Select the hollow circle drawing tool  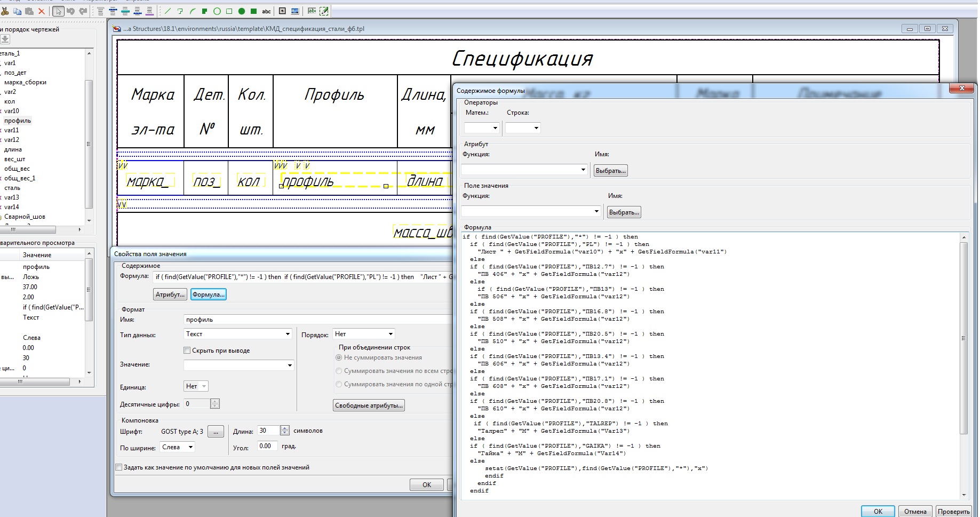[x=217, y=11]
